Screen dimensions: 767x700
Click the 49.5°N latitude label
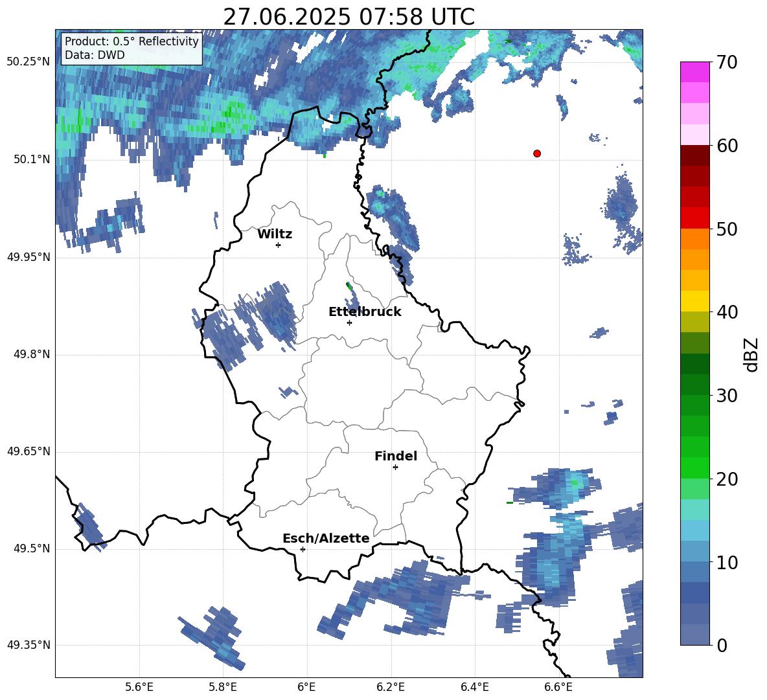(32, 548)
